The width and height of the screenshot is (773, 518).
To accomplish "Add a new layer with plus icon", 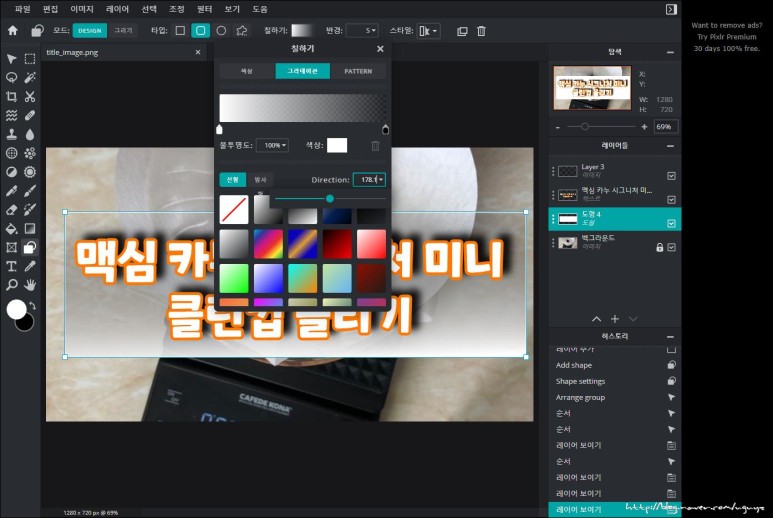I will [x=615, y=319].
